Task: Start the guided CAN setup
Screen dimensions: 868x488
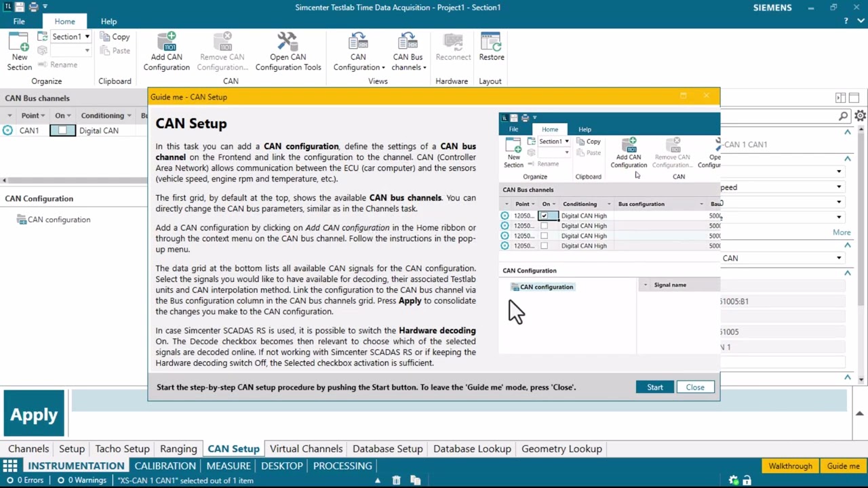Action: [x=654, y=387]
